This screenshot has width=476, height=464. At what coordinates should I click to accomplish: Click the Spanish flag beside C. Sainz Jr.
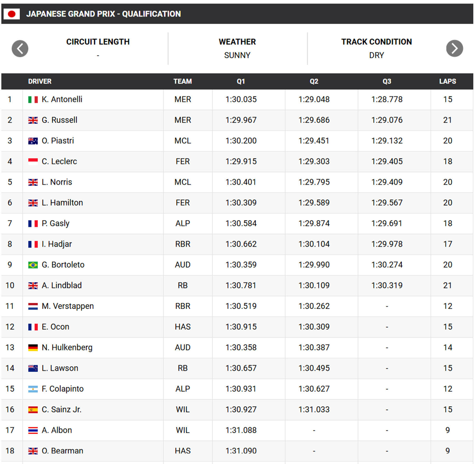pyautogui.click(x=33, y=410)
